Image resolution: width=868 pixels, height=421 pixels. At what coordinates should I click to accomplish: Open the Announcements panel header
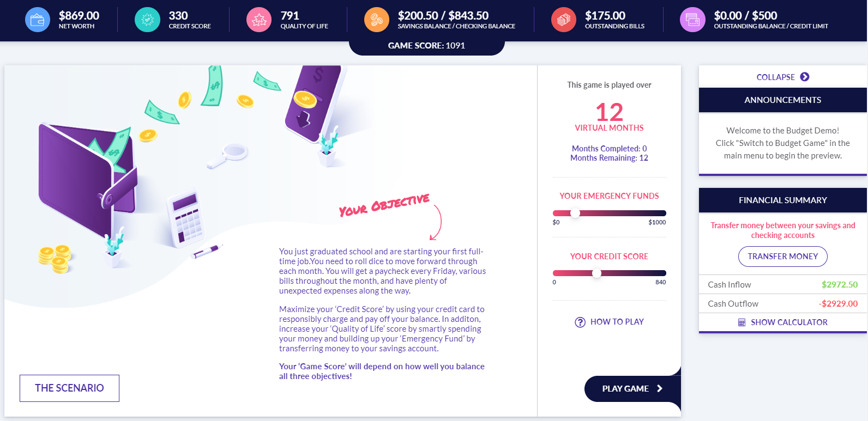tap(782, 100)
